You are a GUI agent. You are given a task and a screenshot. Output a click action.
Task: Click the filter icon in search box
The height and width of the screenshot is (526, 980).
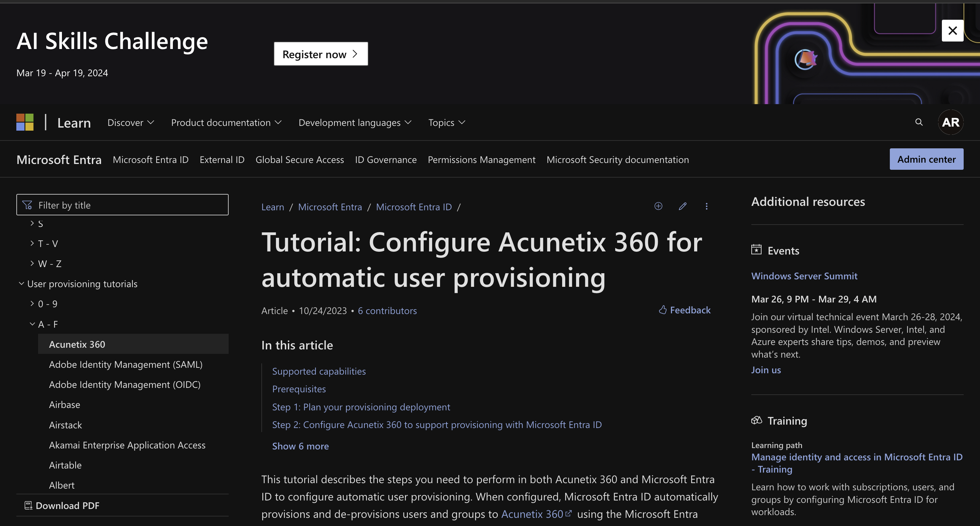coord(27,205)
